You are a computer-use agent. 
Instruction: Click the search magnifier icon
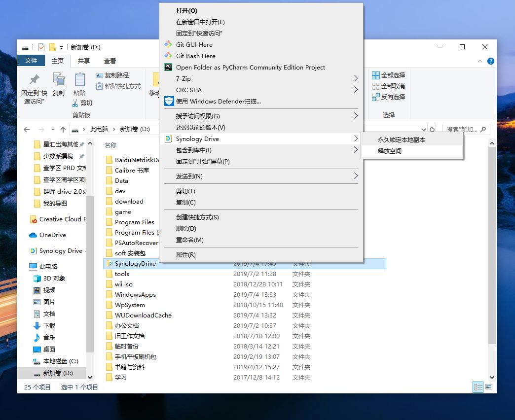[x=483, y=129]
